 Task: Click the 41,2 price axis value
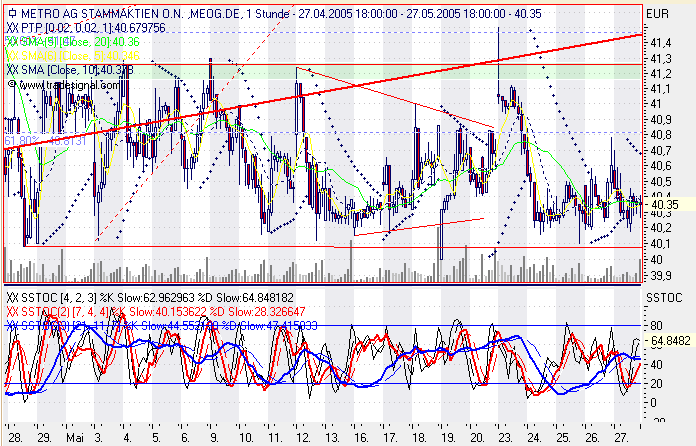click(661, 73)
